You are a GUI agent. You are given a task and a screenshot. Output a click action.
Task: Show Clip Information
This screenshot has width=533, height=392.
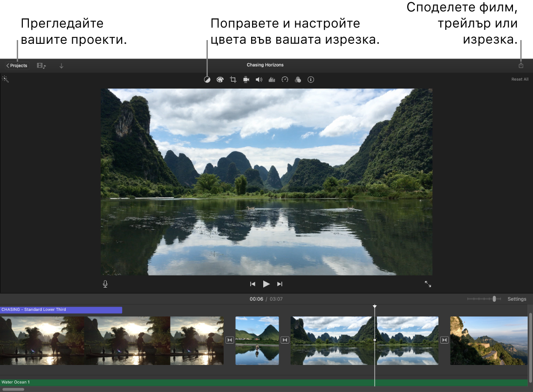tap(311, 79)
